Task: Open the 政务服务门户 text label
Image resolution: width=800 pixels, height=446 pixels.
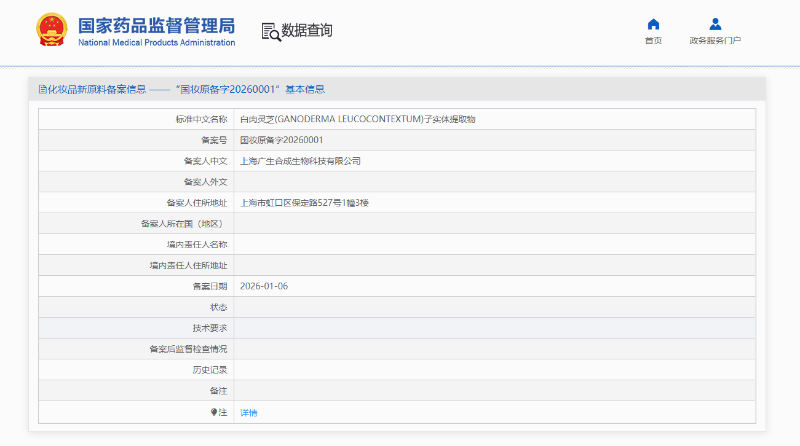Action: (715, 41)
